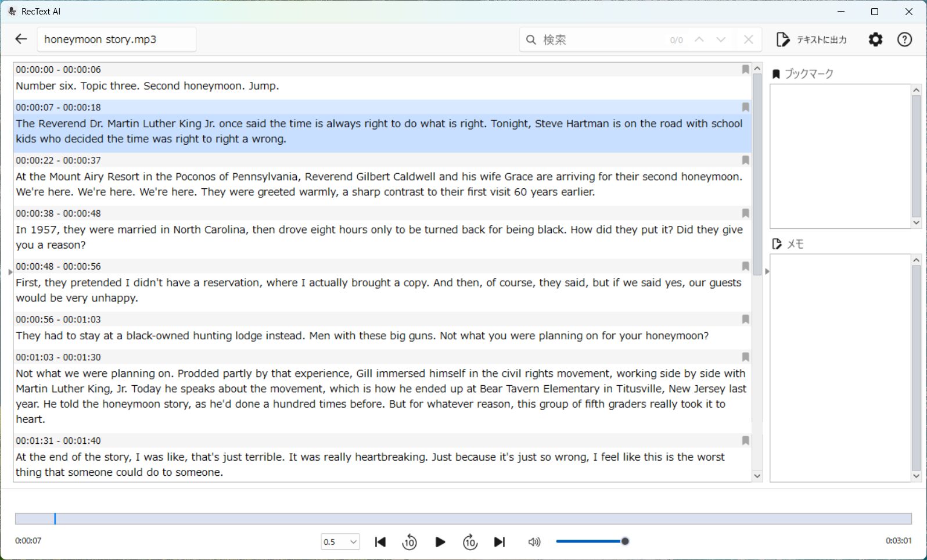
Task: Export transcript with テキストに出力 button
Action: (812, 40)
